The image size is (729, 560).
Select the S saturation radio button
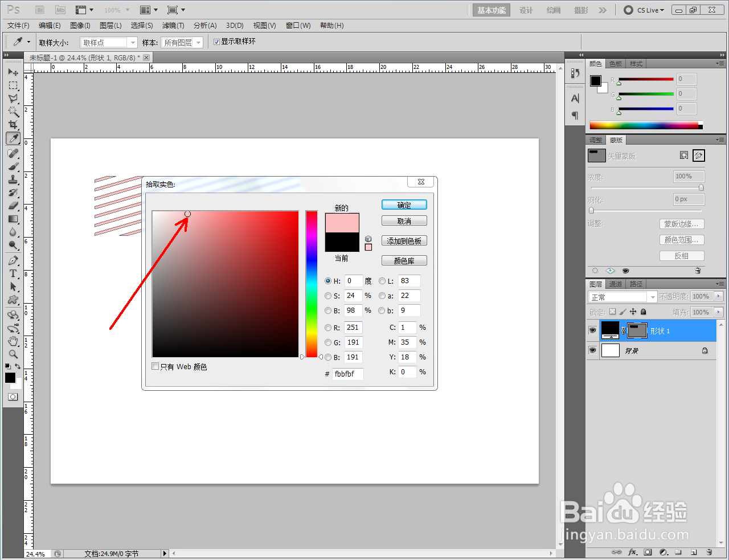pos(328,296)
